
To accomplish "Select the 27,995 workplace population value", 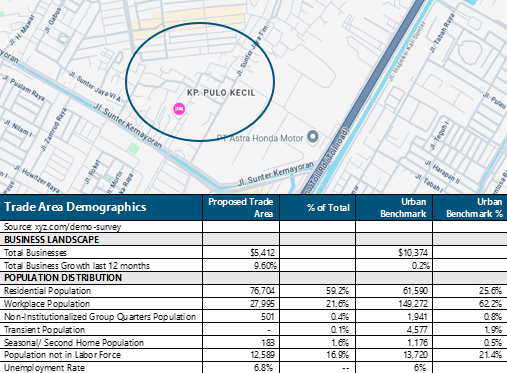I will pos(262,304).
